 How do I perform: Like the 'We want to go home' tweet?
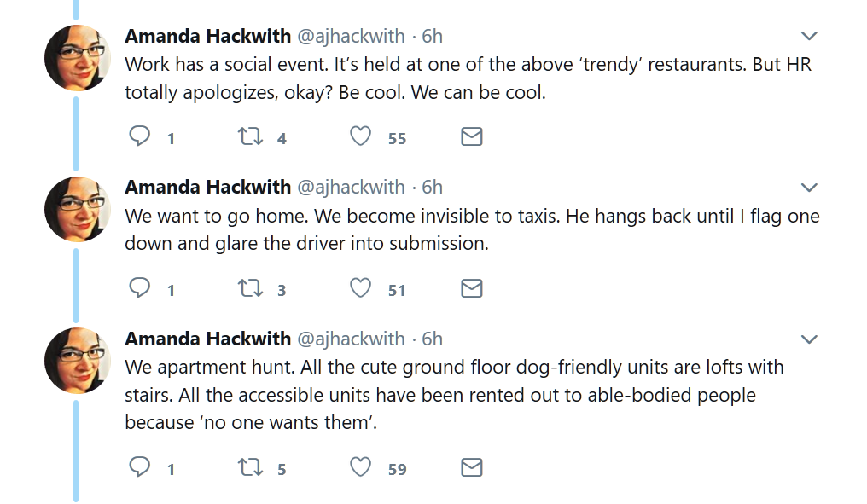point(361,288)
